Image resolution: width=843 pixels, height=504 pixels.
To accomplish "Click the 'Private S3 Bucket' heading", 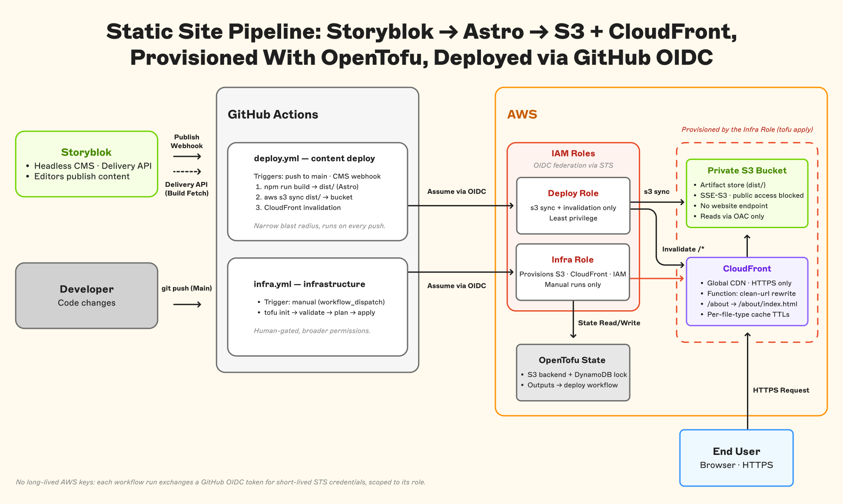I will pos(747,171).
